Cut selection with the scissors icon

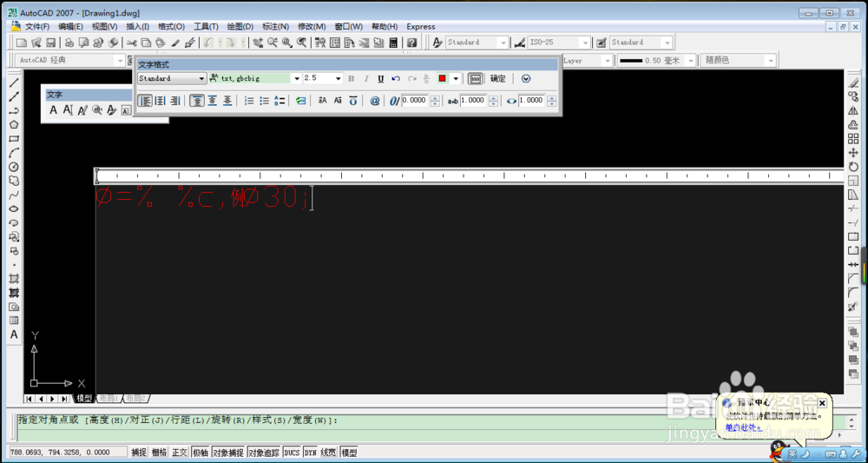[x=132, y=42]
